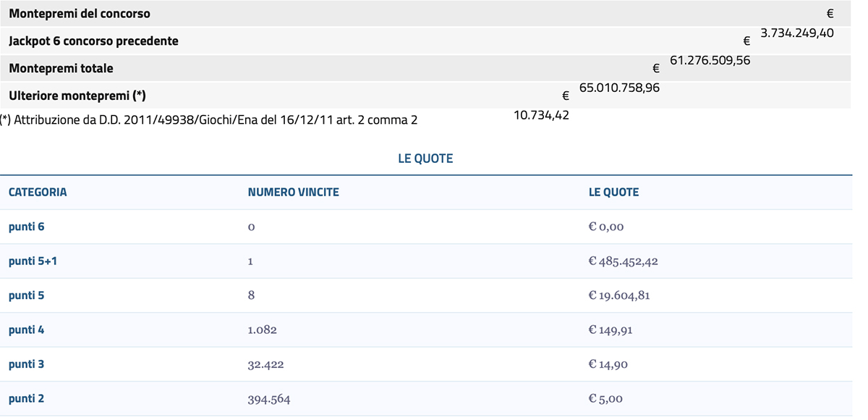
Task: Select the 'punti 4' category label
Action: (x=26, y=329)
